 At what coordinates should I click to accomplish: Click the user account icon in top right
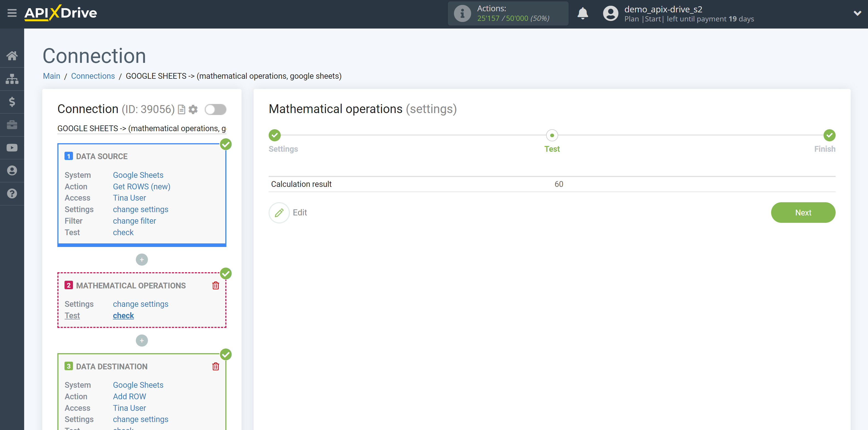(x=609, y=13)
